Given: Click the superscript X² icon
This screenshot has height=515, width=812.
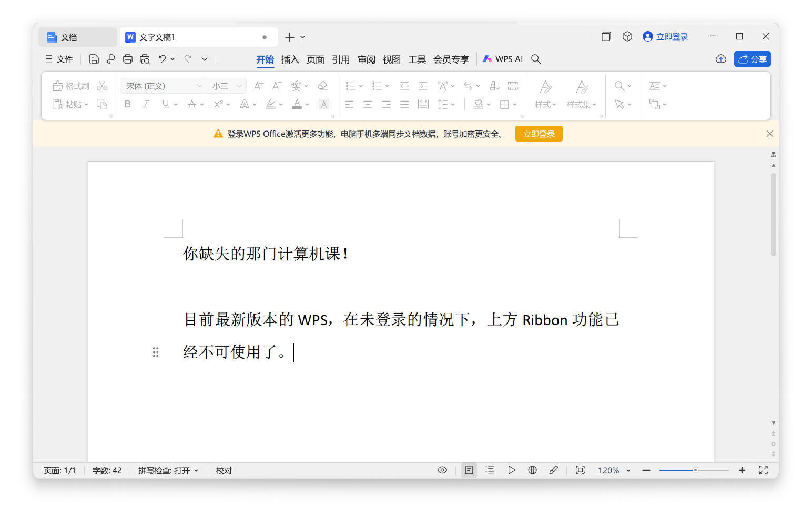Looking at the screenshot, I should click(219, 104).
